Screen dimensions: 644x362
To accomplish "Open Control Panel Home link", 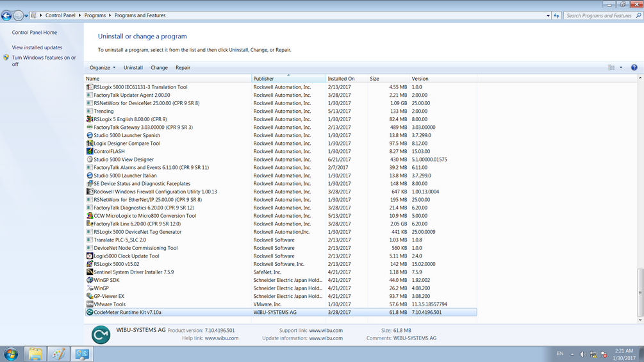I will (x=35, y=33).
